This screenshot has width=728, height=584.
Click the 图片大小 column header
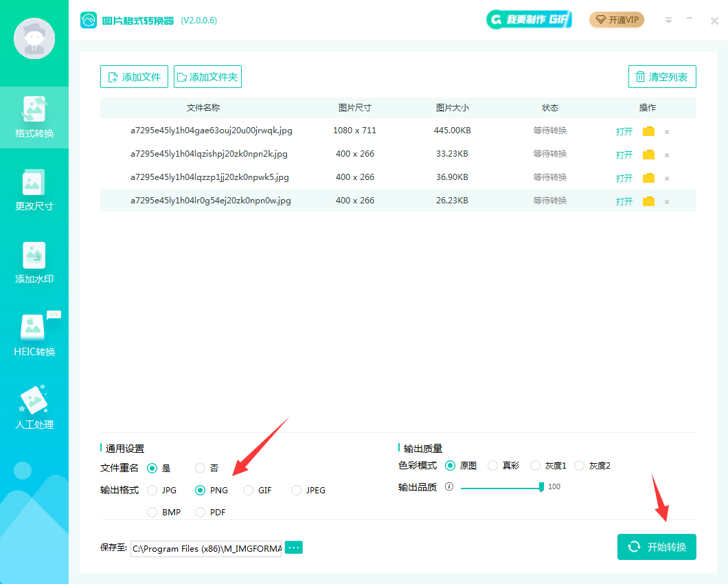point(452,108)
